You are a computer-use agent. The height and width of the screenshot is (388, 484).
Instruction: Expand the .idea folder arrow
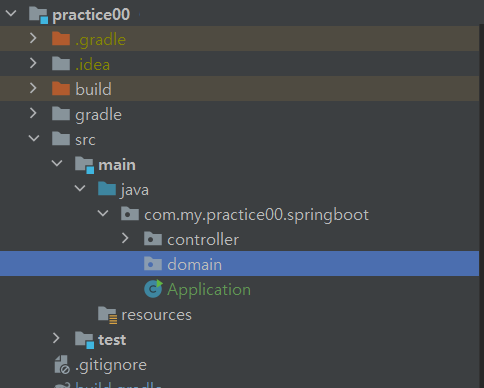[x=33, y=63]
